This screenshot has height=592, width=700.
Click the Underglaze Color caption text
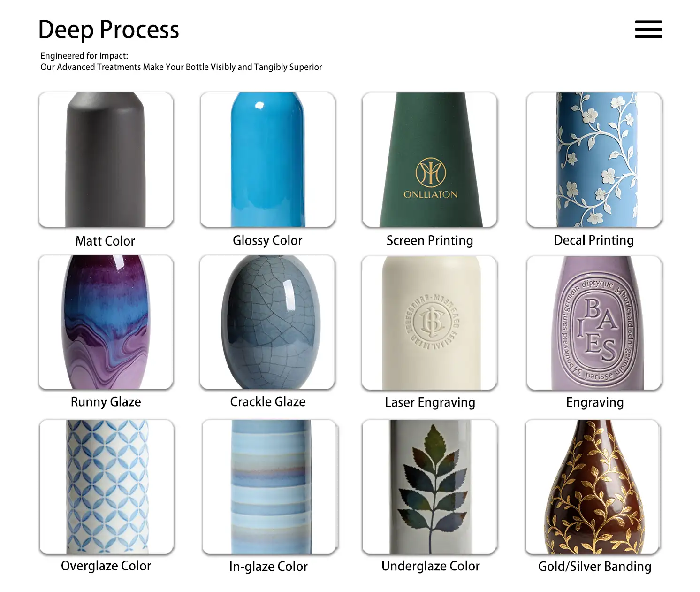pyautogui.click(x=430, y=566)
